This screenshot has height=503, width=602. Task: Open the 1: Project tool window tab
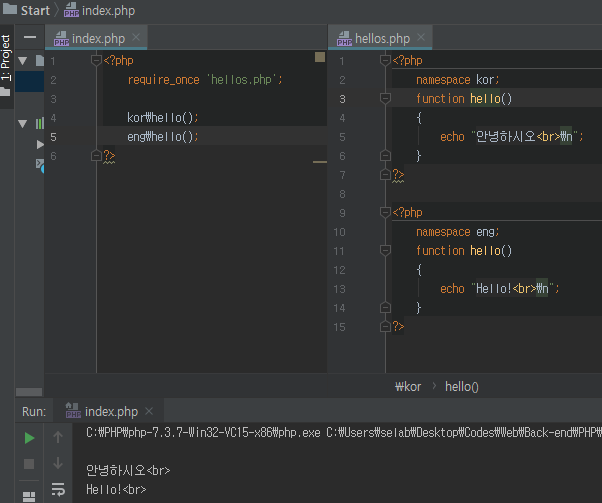click(7, 57)
